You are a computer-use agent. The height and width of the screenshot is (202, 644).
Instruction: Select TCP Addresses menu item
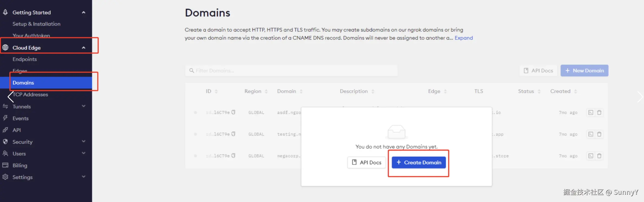point(30,95)
